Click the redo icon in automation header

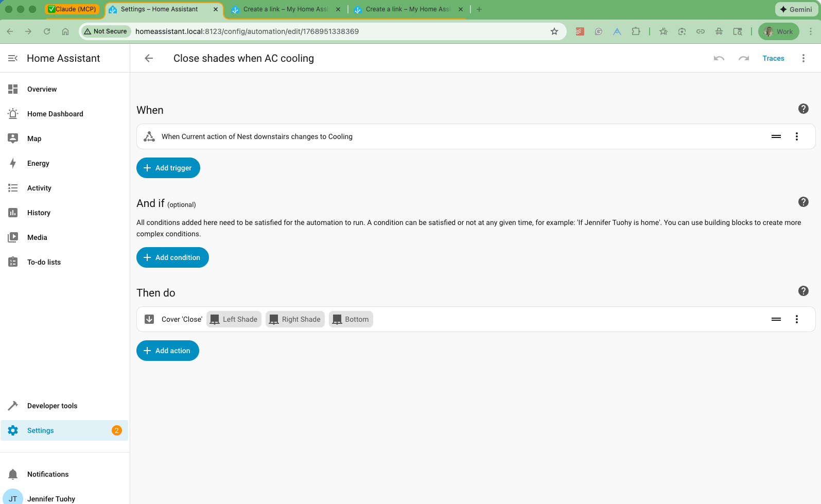point(744,58)
